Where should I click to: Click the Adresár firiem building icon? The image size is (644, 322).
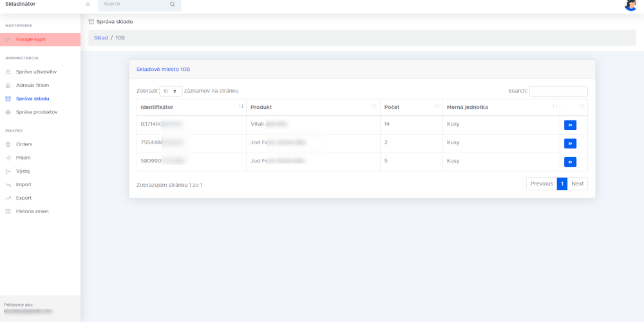8,85
